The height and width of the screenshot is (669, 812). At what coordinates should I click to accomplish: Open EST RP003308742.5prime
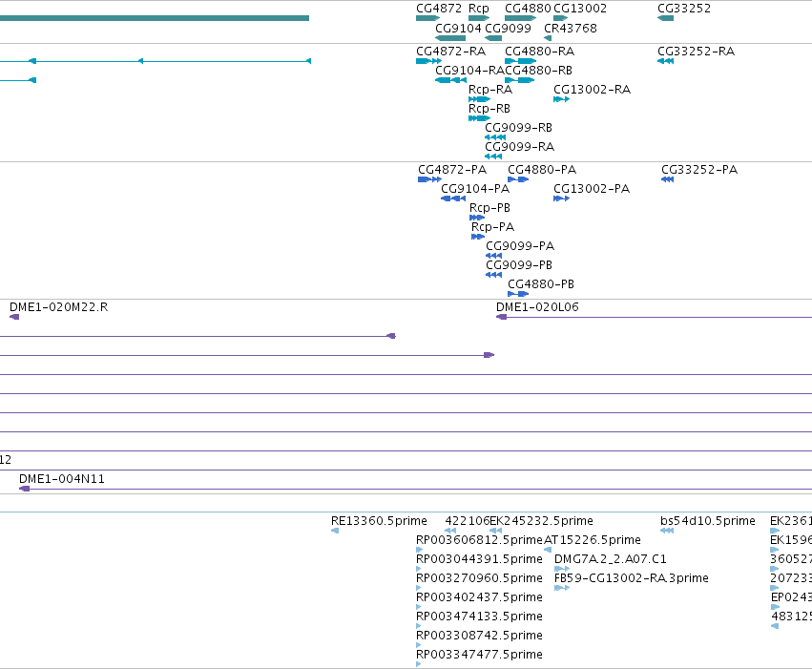click(x=479, y=636)
